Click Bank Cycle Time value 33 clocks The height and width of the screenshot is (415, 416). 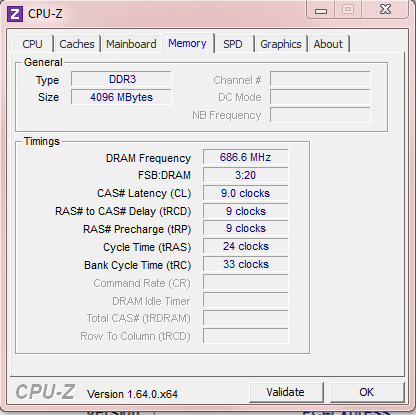[245, 264]
